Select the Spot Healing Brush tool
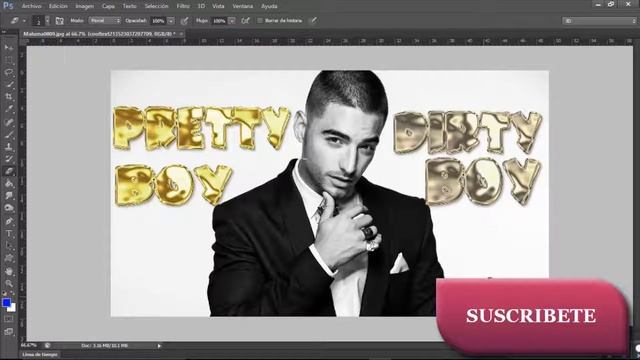This screenshot has width=640, height=360. (x=9, y=122)
